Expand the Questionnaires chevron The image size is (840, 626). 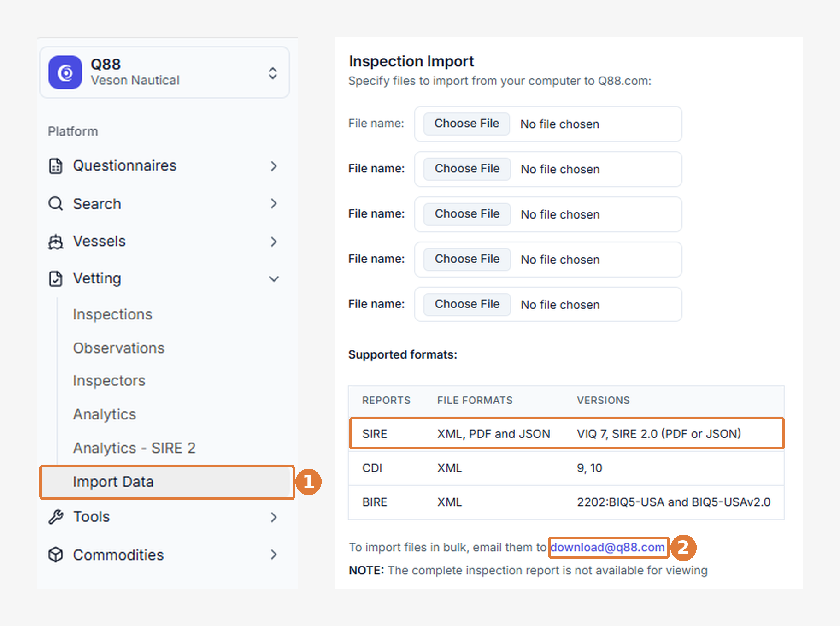pos(274,166)
